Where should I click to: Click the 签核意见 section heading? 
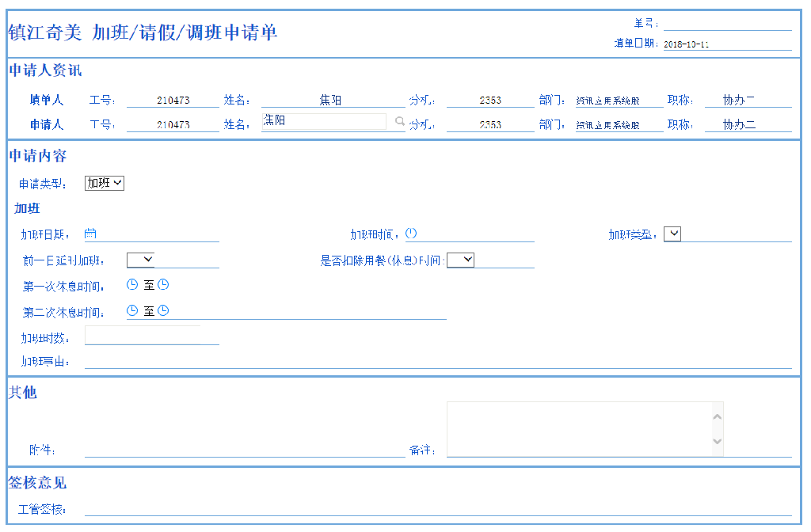point(37,482)
